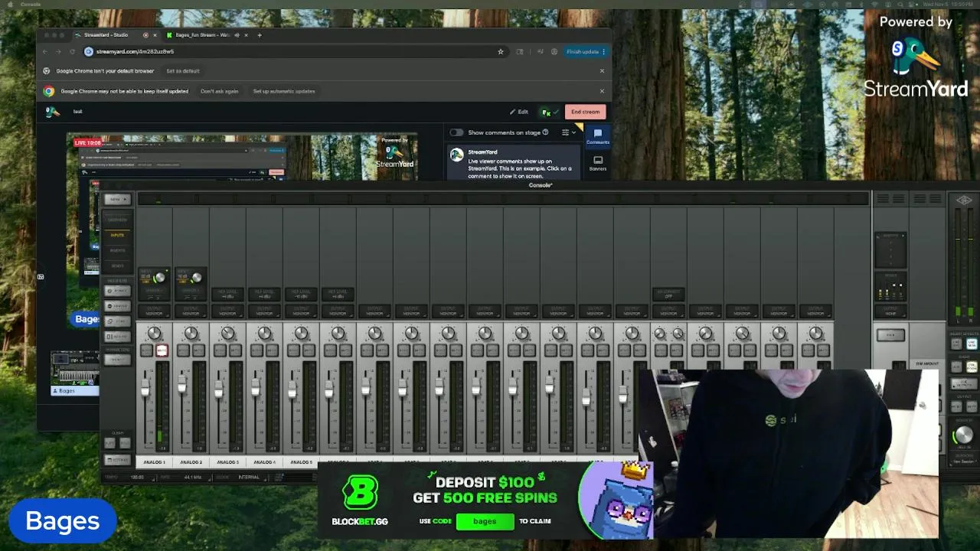Mute audio icon on Bages_fun tab

[237, 35]
